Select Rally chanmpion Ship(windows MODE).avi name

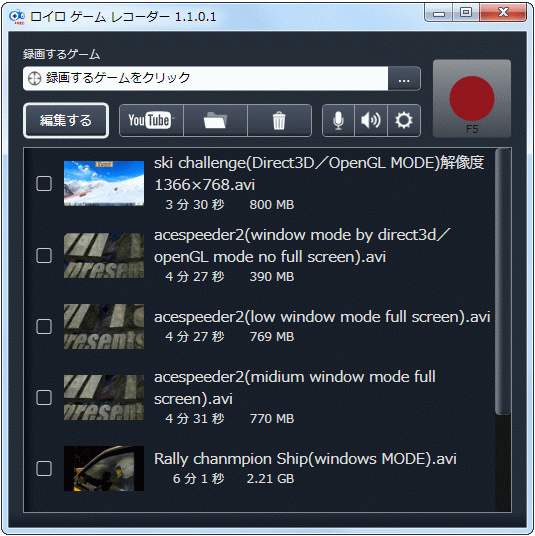305,459
